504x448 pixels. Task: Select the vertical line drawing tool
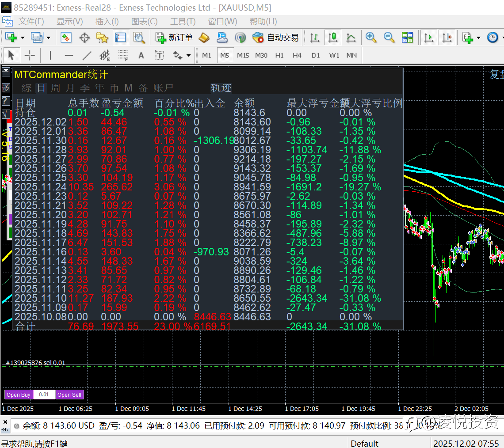50,56
